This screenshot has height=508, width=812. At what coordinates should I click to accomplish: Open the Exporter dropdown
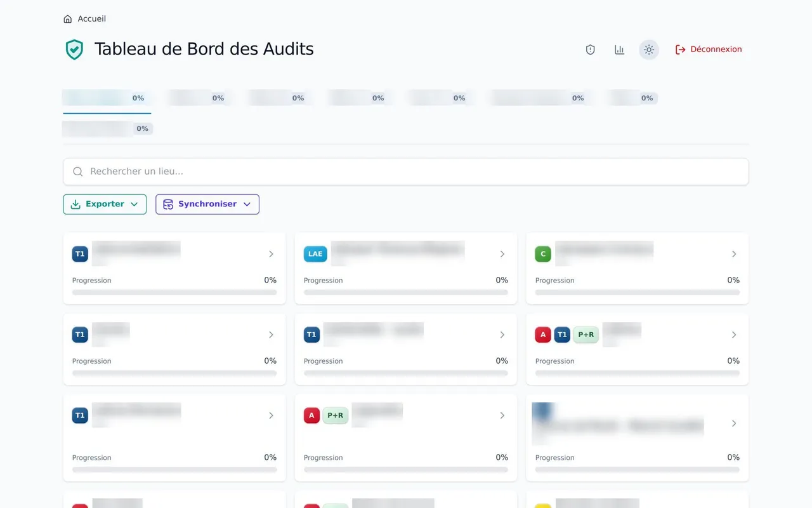pos(105,204)
